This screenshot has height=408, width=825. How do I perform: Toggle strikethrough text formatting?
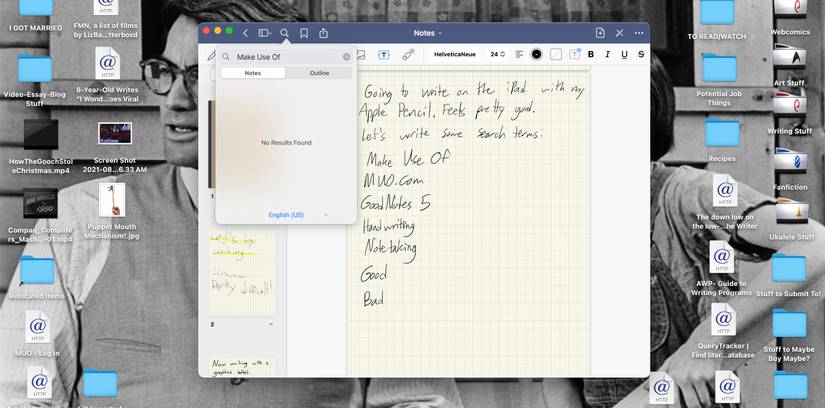(641, 54)
